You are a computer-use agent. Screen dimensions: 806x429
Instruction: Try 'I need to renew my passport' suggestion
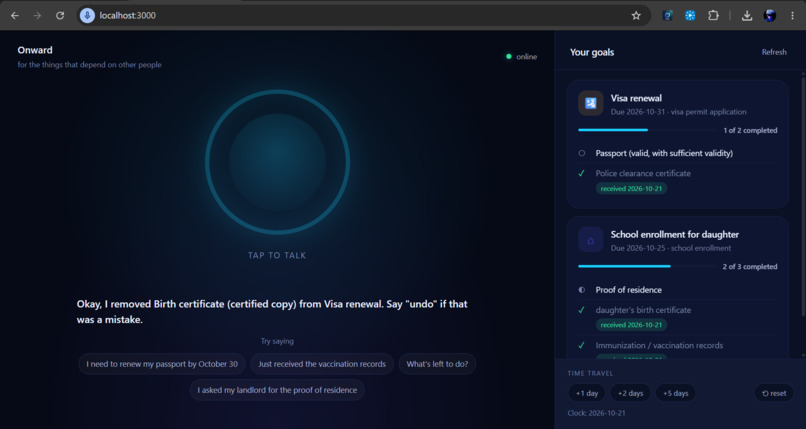[x=162, y=364]
